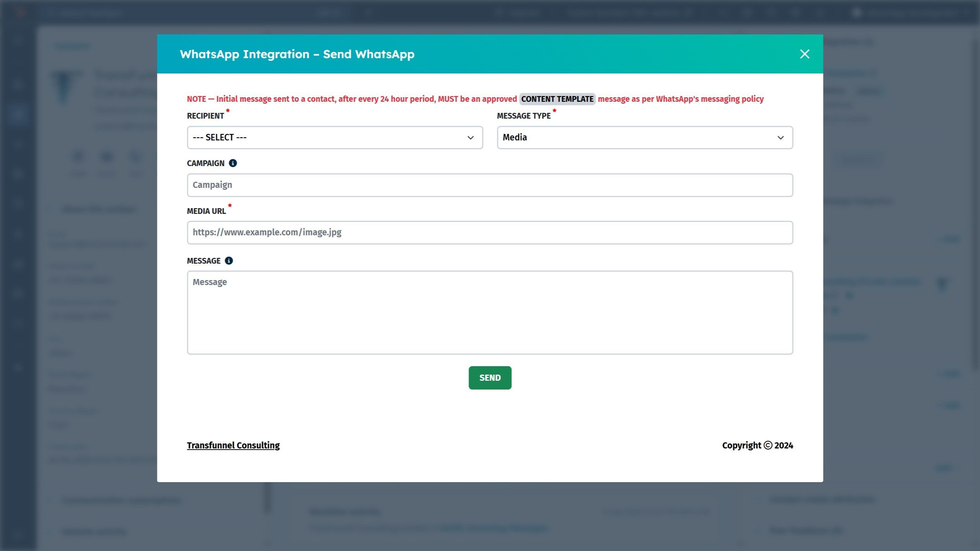This screenshot has width=980, height=551.
Task: Click the MEDIA URL field label
Action: (x=206, y=211)
